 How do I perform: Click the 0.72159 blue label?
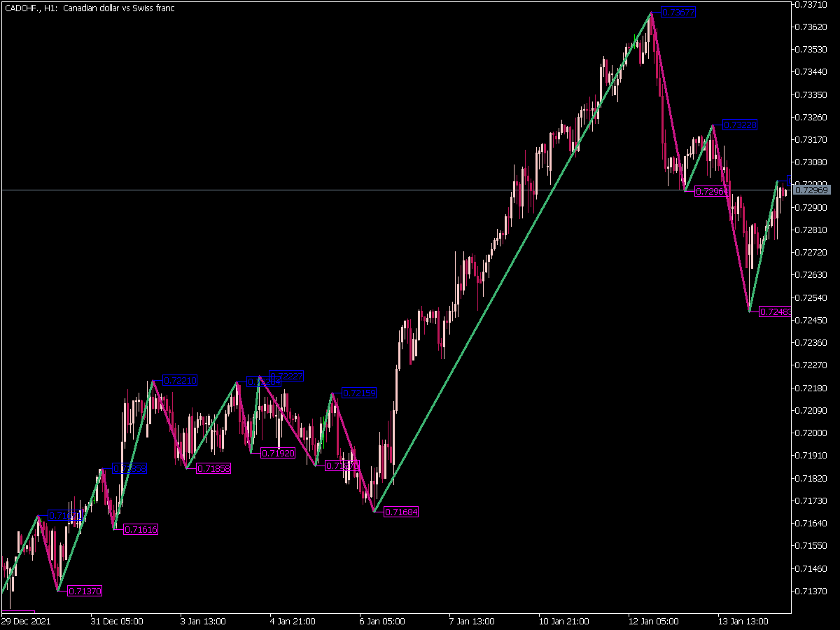pos(358,393)
